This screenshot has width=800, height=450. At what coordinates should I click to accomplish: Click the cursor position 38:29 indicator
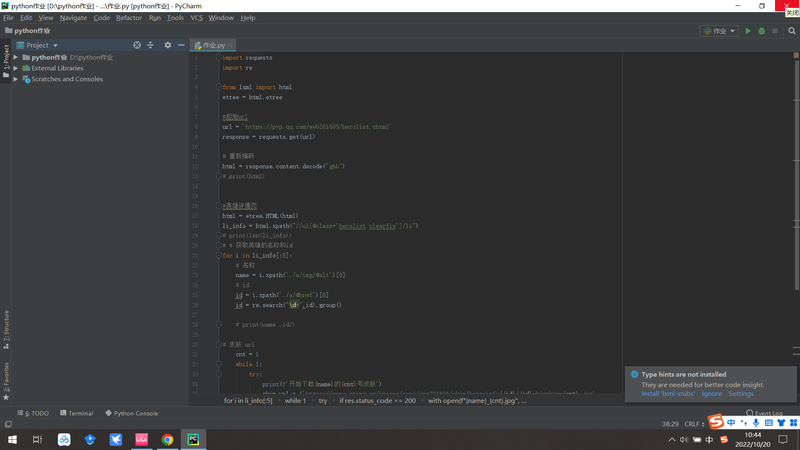[x=670, y=424]
